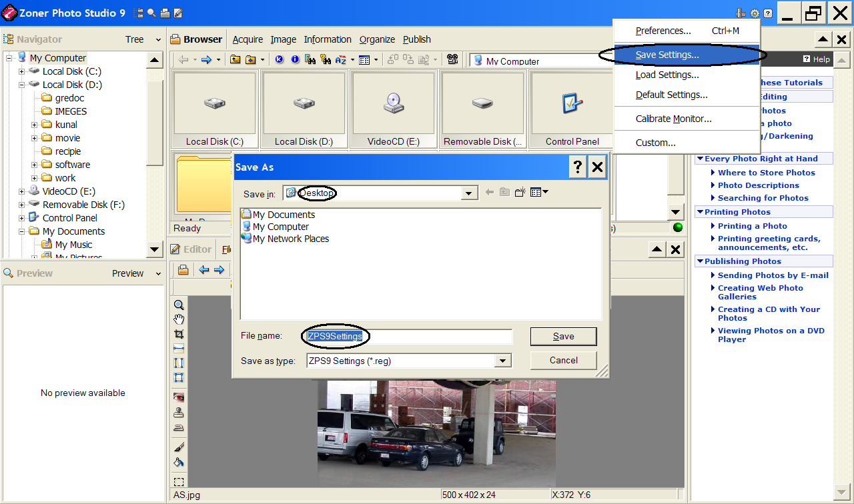The image size is (854, 504).
Task: Open the Organize menu
Action: click(x=377, y=39)
